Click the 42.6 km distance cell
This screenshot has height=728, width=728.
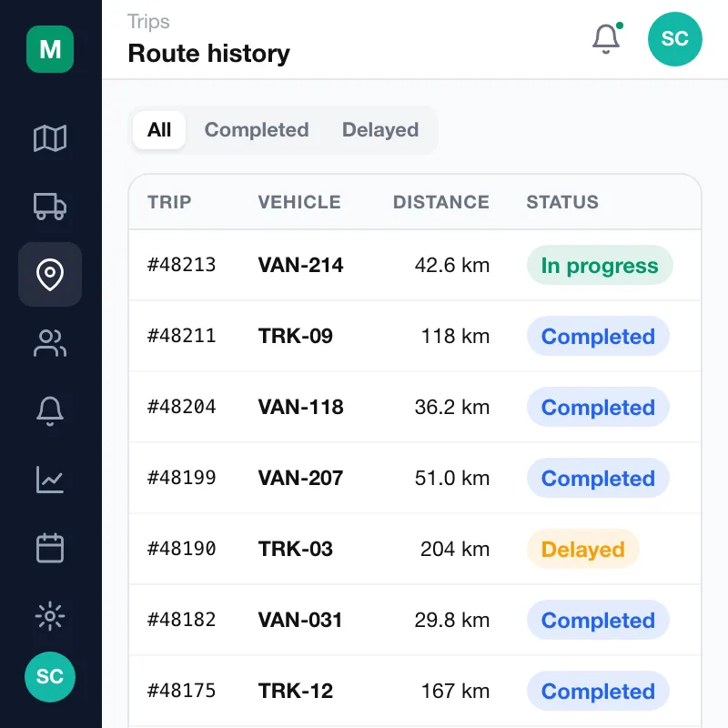pyautogui.click(x=452, y=265)
